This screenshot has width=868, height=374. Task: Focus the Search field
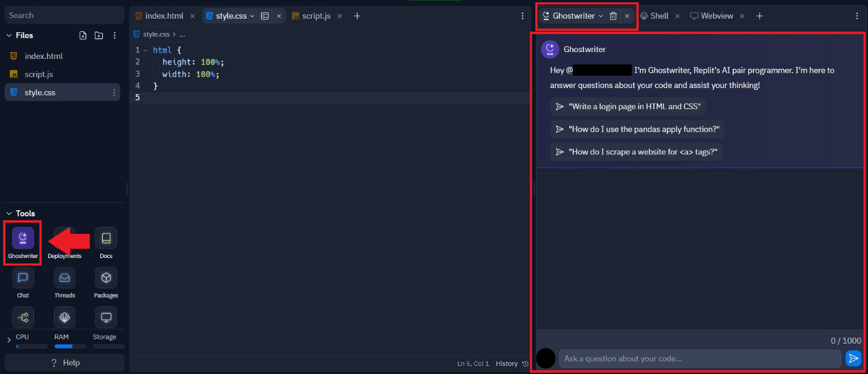coord(64,16)
